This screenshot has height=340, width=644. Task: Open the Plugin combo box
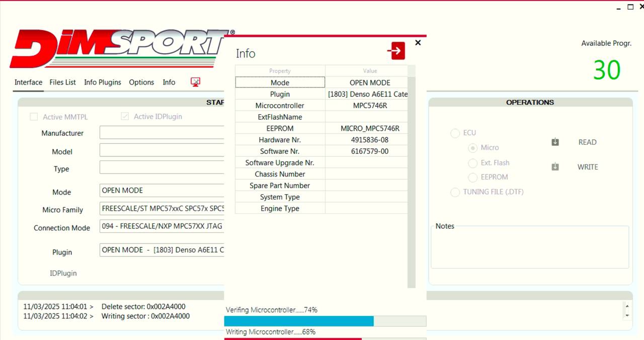pos(162,250)
